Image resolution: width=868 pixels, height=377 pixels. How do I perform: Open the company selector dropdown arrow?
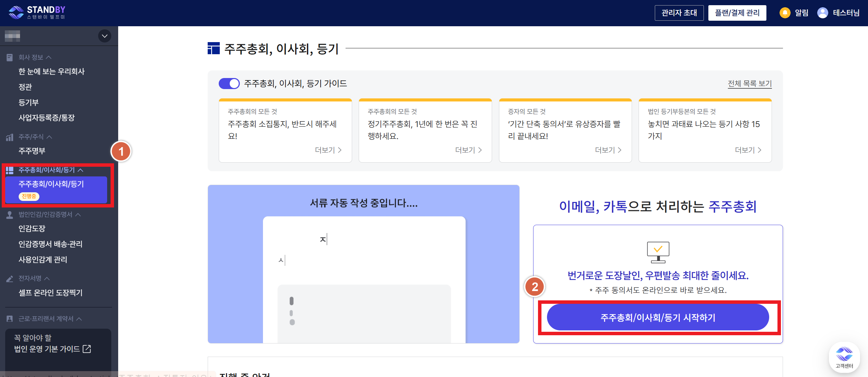tap(105, 36)
